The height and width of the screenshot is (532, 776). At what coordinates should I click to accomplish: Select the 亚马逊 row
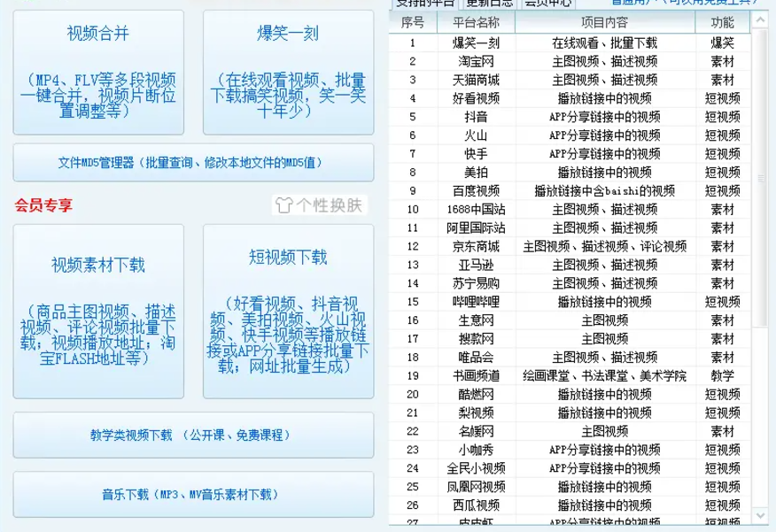[x=570, y=265]
